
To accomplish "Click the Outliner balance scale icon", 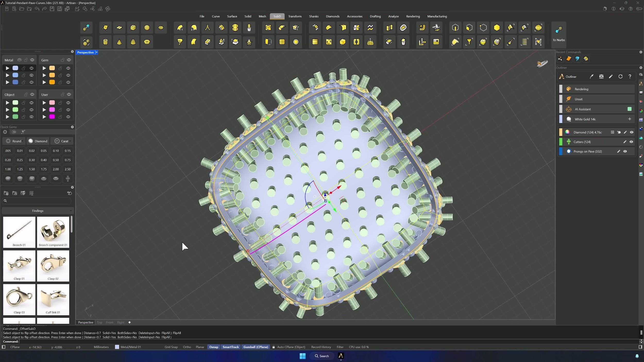I will (x=601, y=76).
